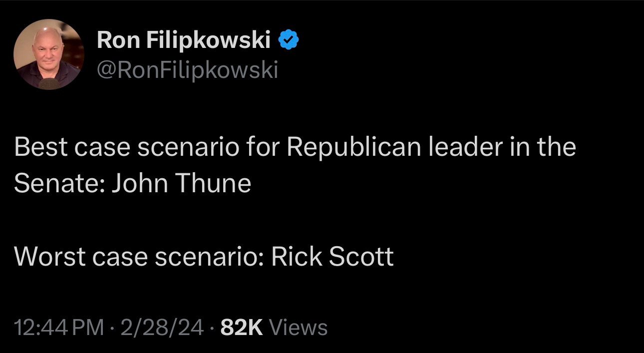Click the words Best case scenario
Image resolution: width=644 pixels, height=353 pixels.
tap(127, 147)
